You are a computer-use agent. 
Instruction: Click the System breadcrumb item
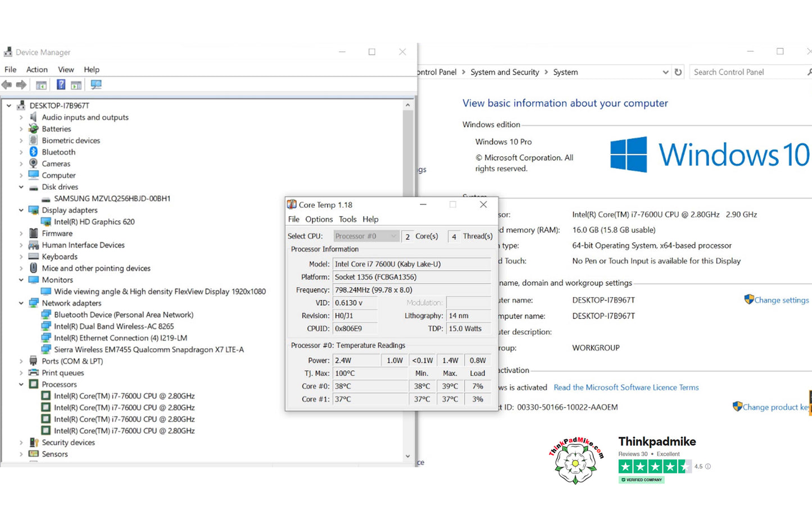pos(565,72)
